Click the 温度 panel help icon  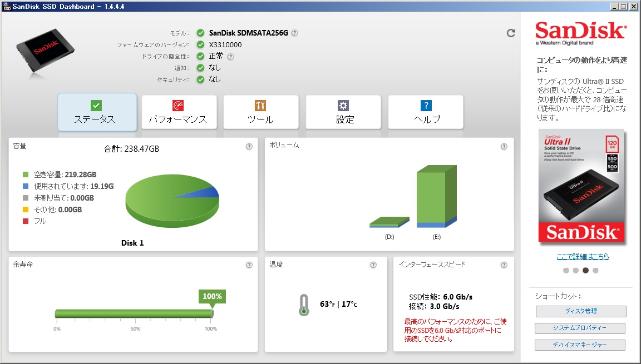(x=373, y=265)
